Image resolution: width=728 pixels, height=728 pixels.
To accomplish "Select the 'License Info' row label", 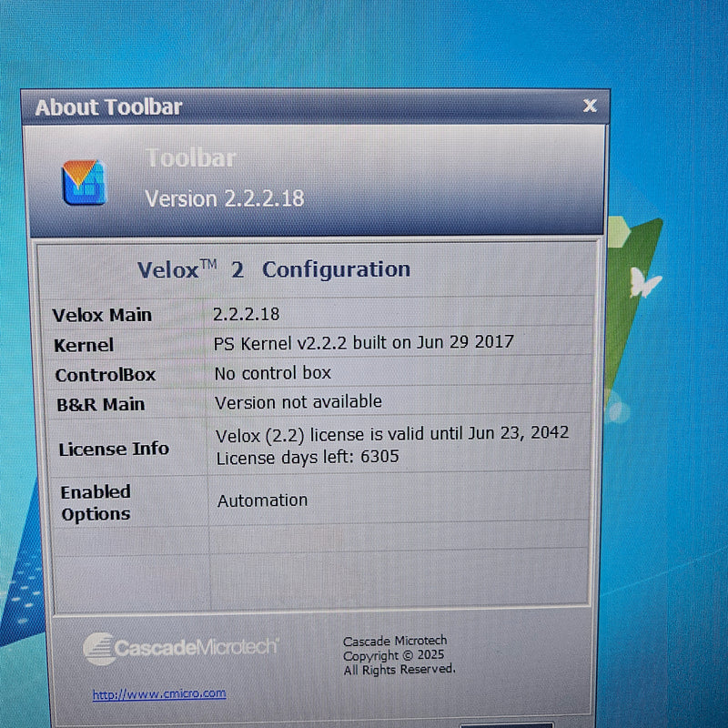I will (x=114, y=449).
